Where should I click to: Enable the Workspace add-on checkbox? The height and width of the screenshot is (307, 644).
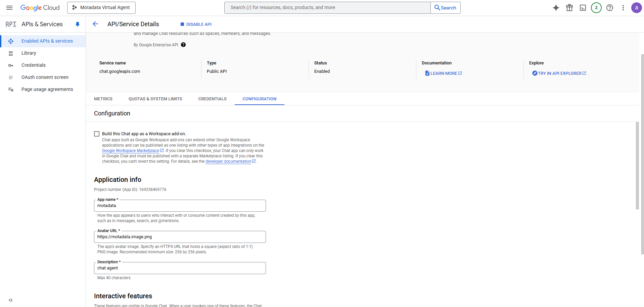(x=97, y=134)
